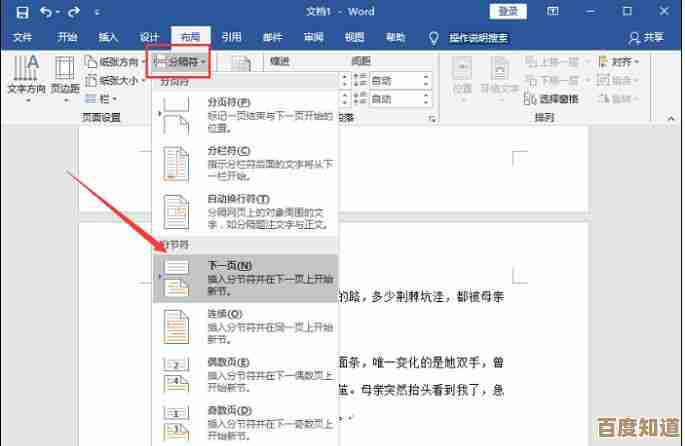Switch to the 插入 Insert tab
Viewport: 685px width, 446px height.
tap(108, 38)
